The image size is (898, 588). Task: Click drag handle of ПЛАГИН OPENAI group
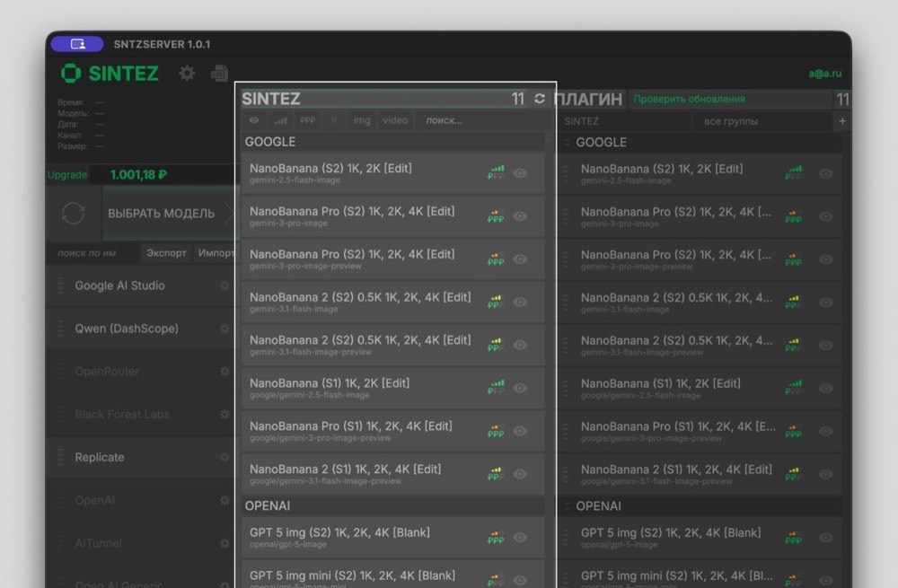[x=567, y=506]
